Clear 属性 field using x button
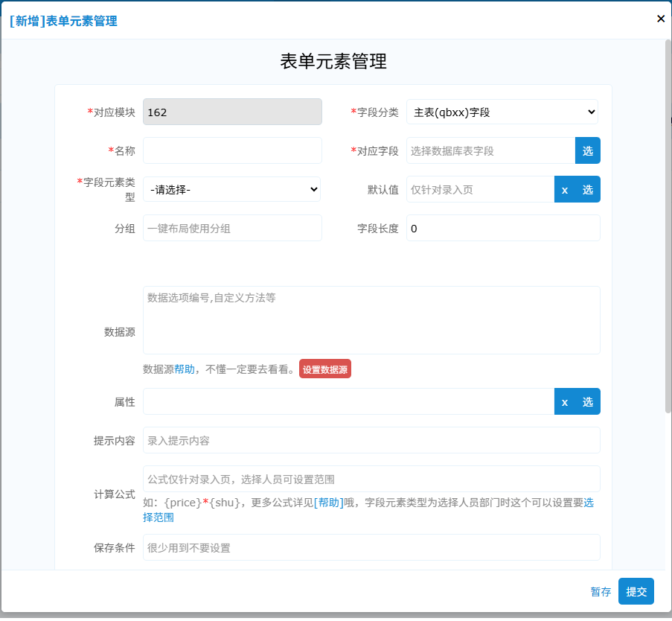672x621 pixels. point(565,402)
